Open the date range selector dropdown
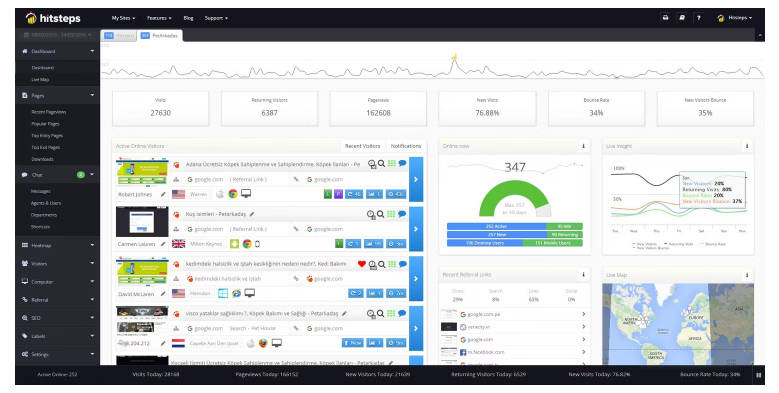This screenshot has height=393, width=779. [58, 35]
